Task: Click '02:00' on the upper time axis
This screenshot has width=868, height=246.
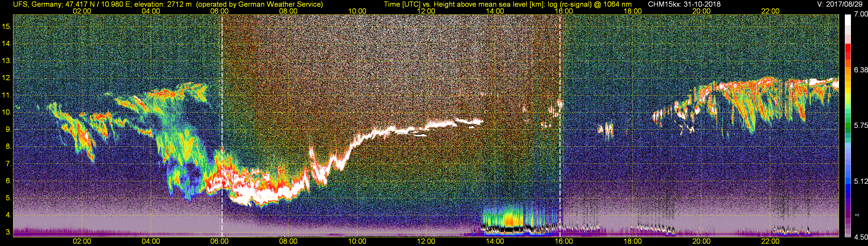Action: [82, 11]
